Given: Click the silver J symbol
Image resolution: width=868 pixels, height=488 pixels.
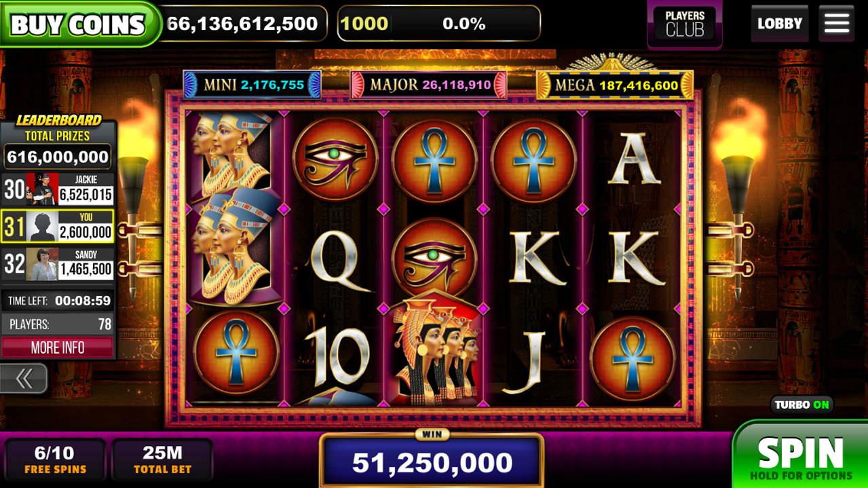Looking at the screenshot, I should [531, 360].
